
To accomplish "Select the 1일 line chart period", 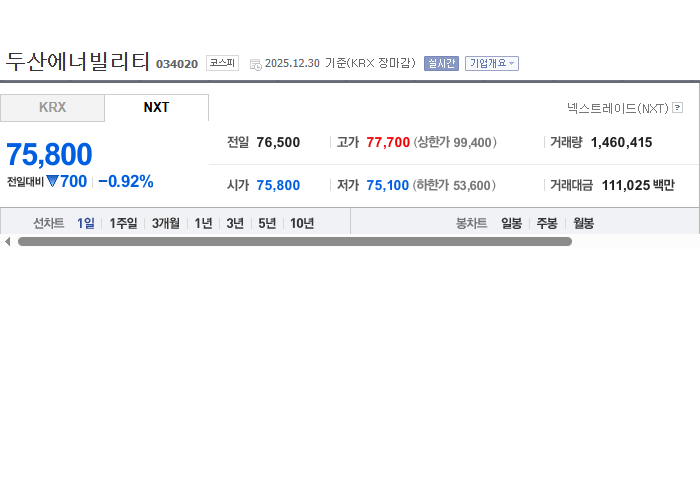I will (x=86, y=223).
